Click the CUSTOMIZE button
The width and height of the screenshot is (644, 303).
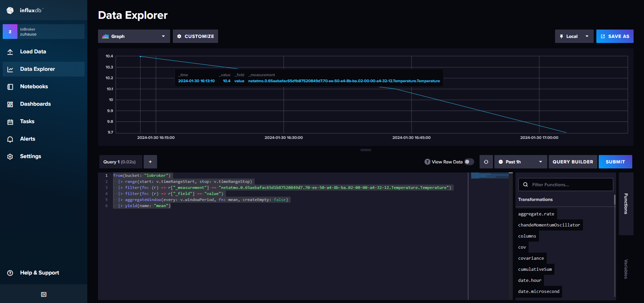195,36
